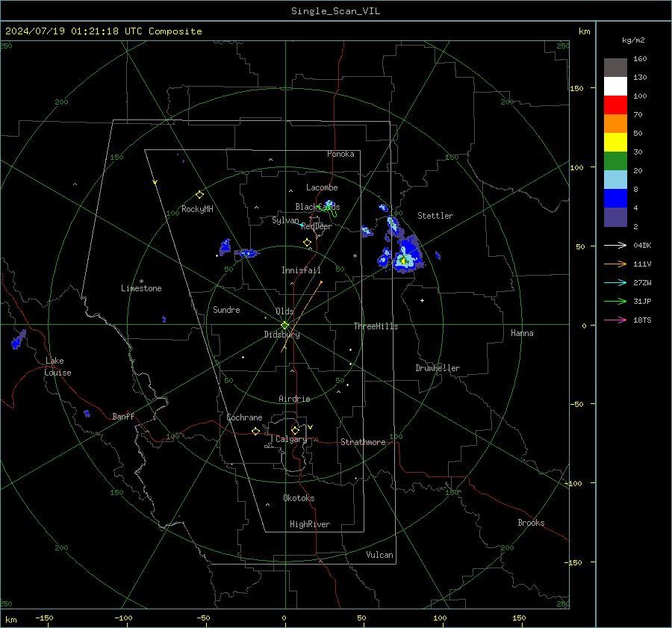Screen dimensions: 672x628
Task: Click the yellow diamond marker under Cochrane
Action: (x=255, y=431)
